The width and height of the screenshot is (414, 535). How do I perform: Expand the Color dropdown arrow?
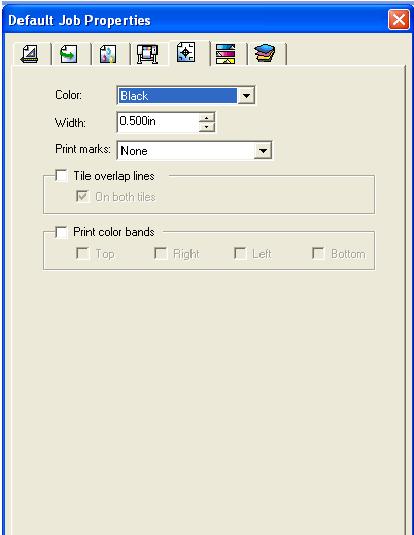[x=246, y=96]
